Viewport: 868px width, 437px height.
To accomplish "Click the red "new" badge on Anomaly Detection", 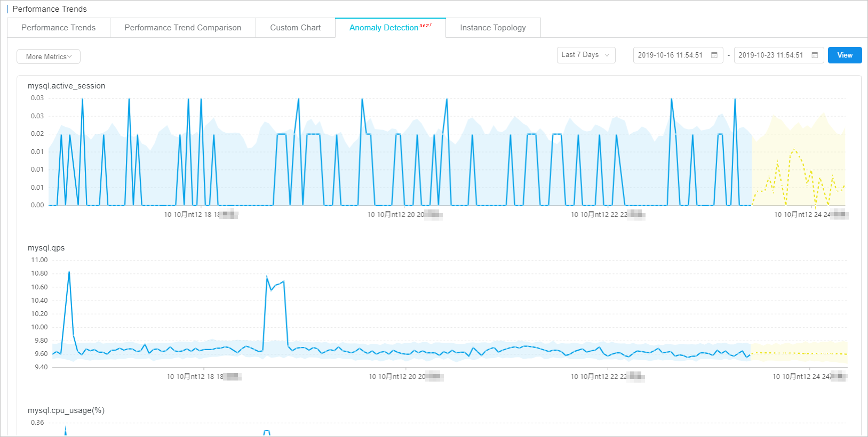I will click(425, 25).
